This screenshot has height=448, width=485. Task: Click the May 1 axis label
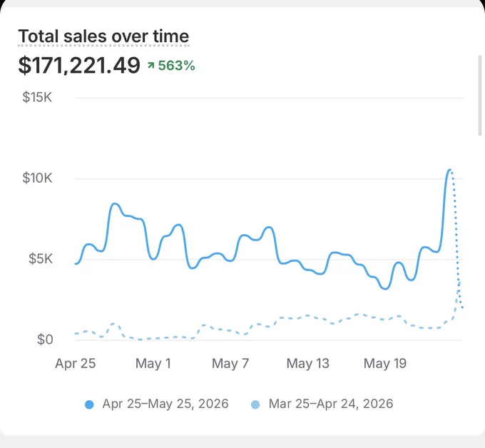[153, 363]
